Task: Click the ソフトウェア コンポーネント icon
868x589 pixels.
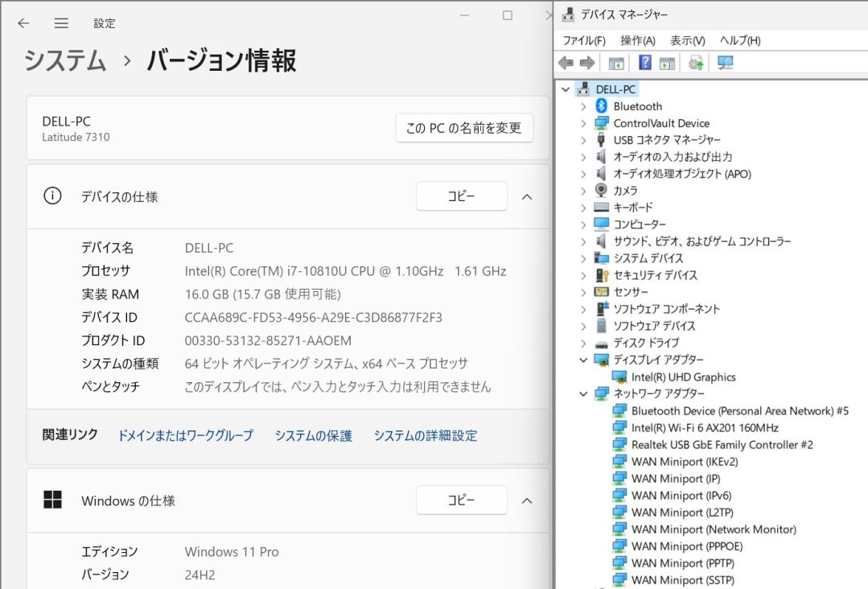Action: 601,308
